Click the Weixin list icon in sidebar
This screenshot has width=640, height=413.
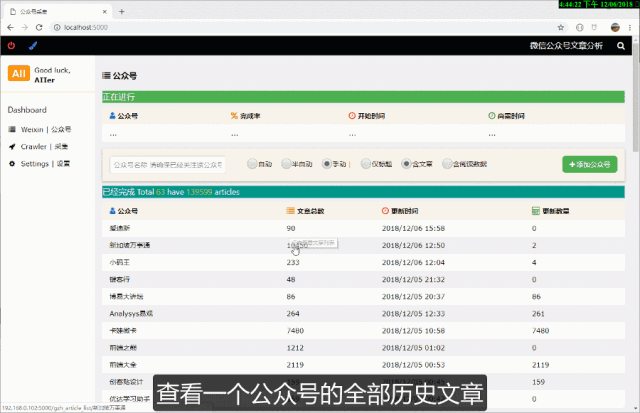(12, 129)
